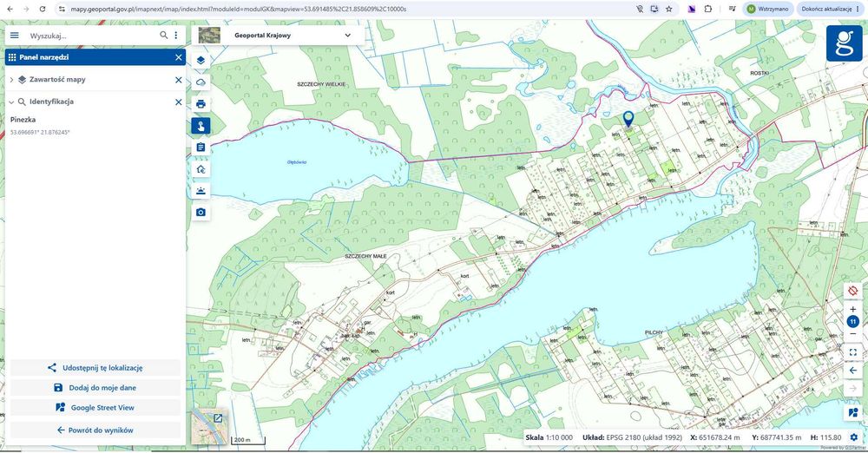
Task: Click the PILCHY map label
Action: [x=654, y=333]
